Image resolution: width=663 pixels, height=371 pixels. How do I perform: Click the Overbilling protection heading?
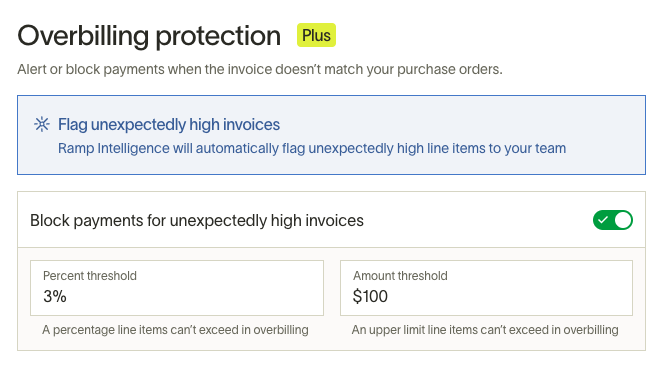coord(149,36)
